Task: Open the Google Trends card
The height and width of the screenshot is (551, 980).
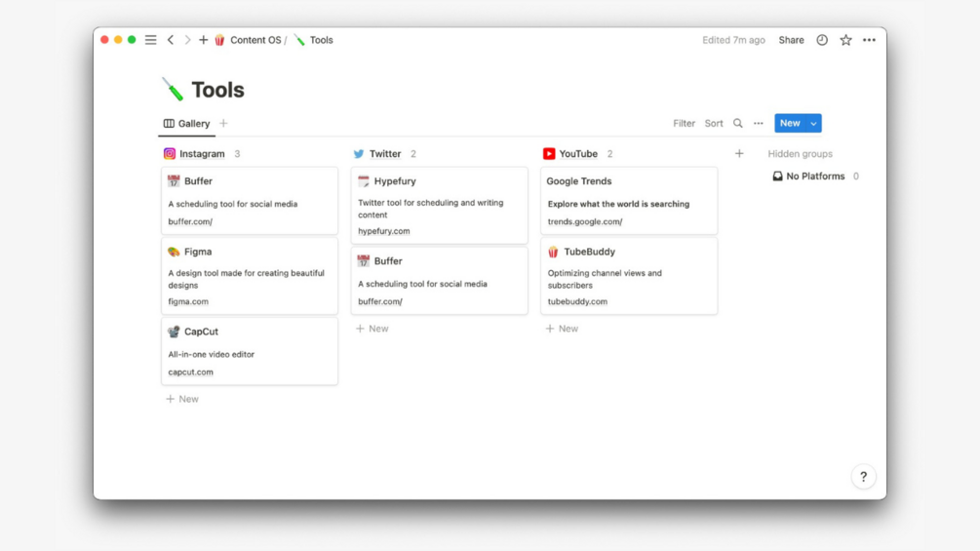Action: pyautogui.click(x=629, y=201)
